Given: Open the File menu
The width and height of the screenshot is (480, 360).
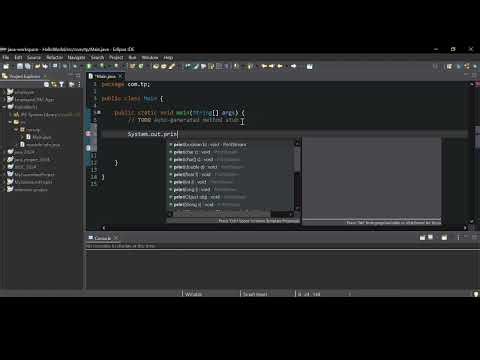Looking at the screenshot, I should 6,57.
